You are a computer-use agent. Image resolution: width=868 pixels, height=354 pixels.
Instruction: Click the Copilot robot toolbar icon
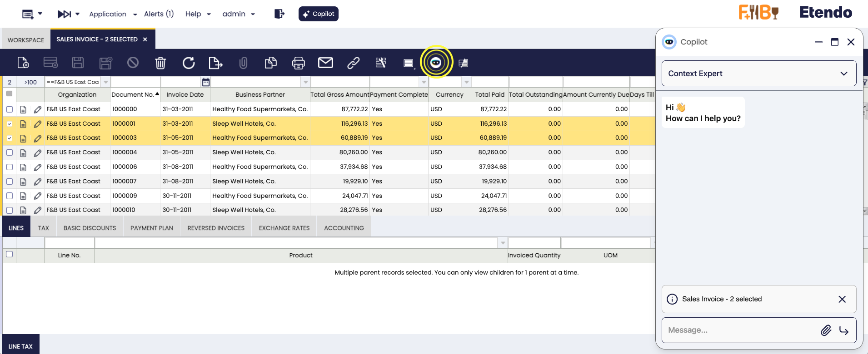tap(436, 62)
